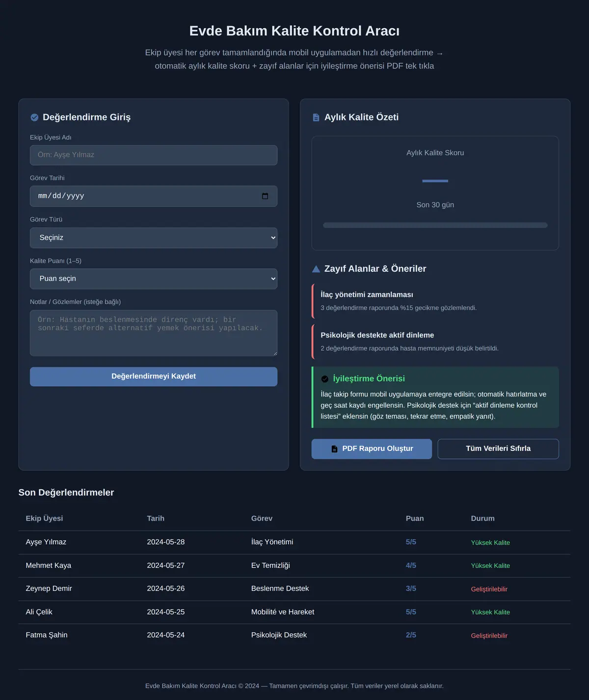This screenshot has height=700, width=589.
Task: Click the 2/5 score for Fatma Şahin
Action: [411, 635]
